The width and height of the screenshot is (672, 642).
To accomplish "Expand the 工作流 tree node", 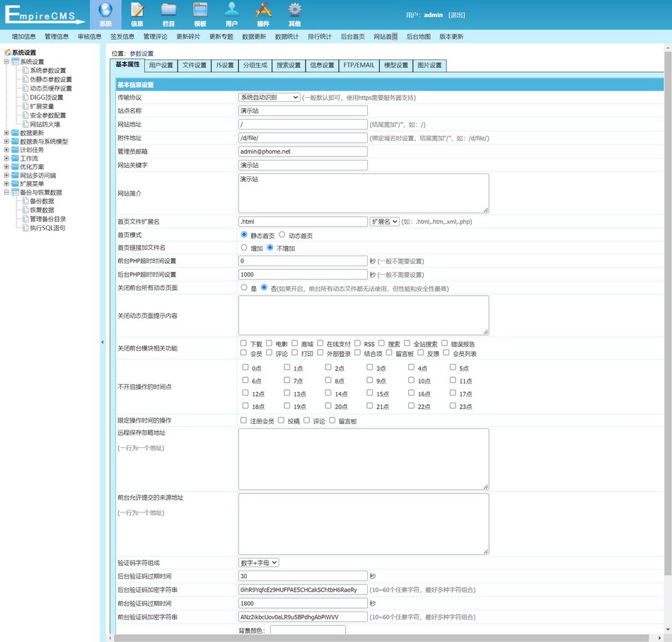I will point(6,159).
